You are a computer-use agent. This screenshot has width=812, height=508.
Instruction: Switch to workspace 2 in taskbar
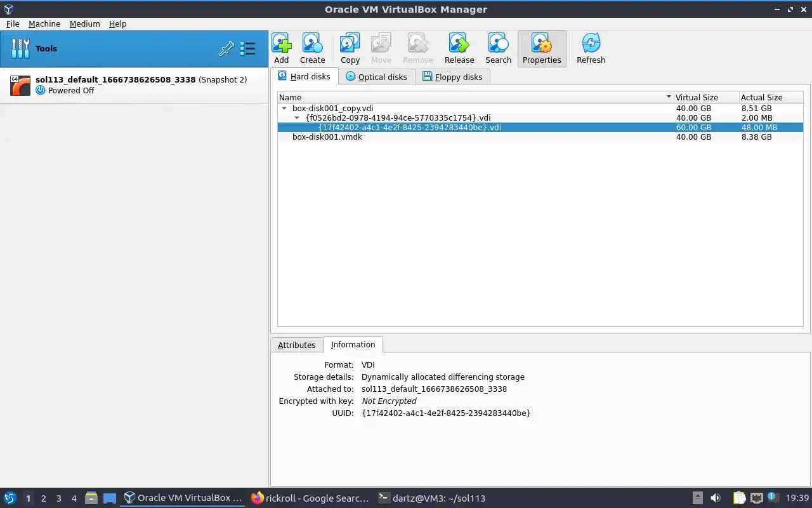point(43,498)
